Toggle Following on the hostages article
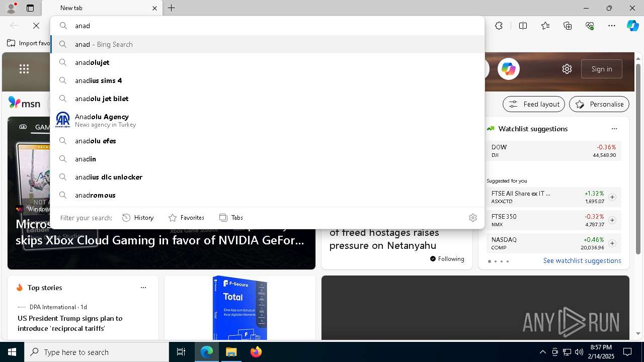Screen dimensions: 644x362 (447, 259)
